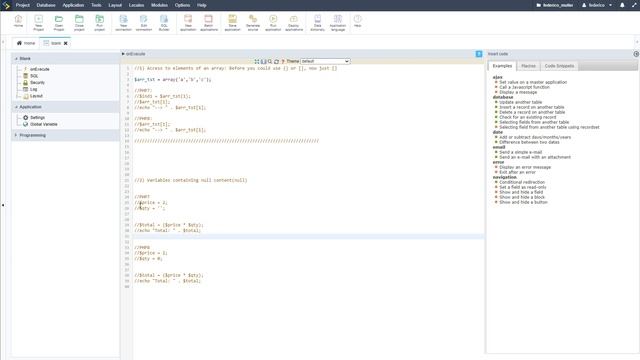Open the Options menu
This screenshot has height=360, width=640.
tap(182, 5)
